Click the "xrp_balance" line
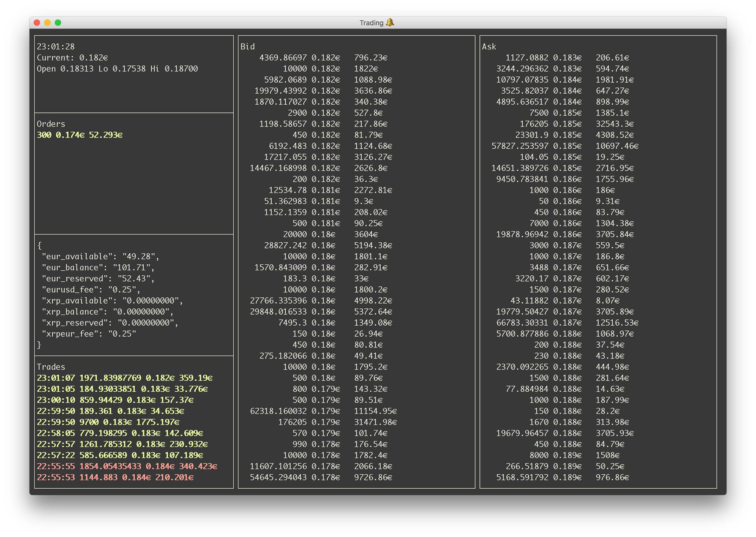This screenshot has width=756, height=537. point(107,312)
